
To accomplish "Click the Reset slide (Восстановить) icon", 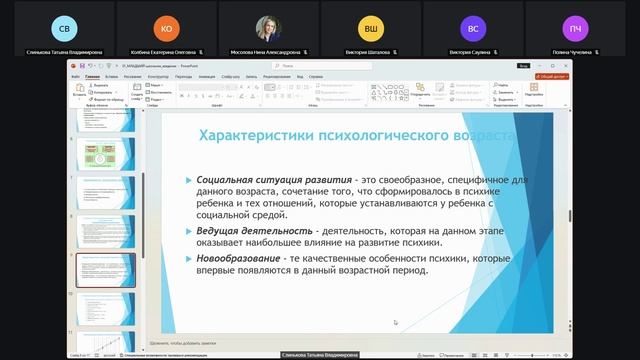I will (x=148, y=92).
